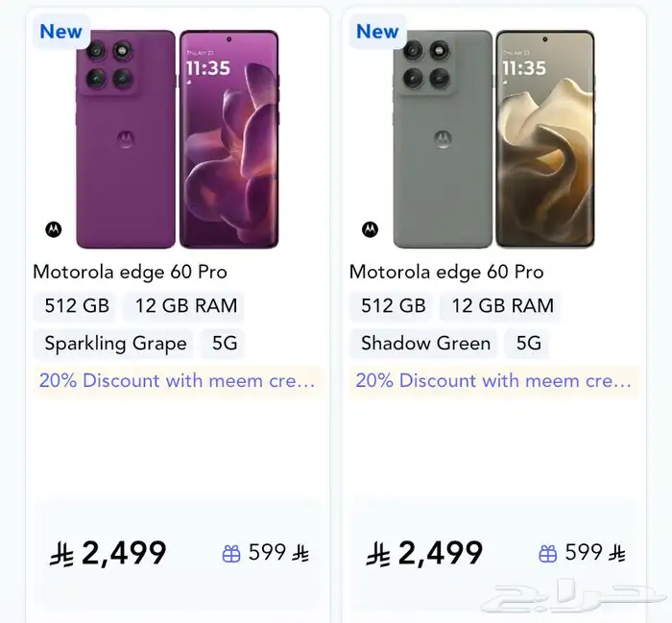Open the right card's 20% meem discount offer
This screenshot has height=623, width=672.
493,381
